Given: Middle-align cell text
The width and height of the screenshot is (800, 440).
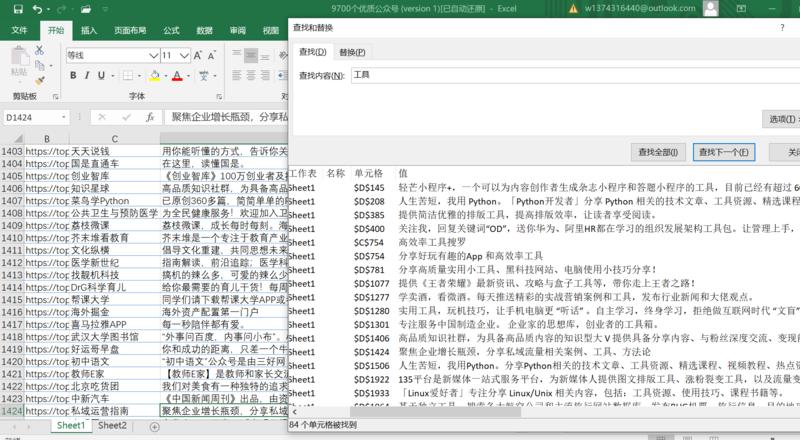Looking at the screenshot, I should tap(251, 55).
